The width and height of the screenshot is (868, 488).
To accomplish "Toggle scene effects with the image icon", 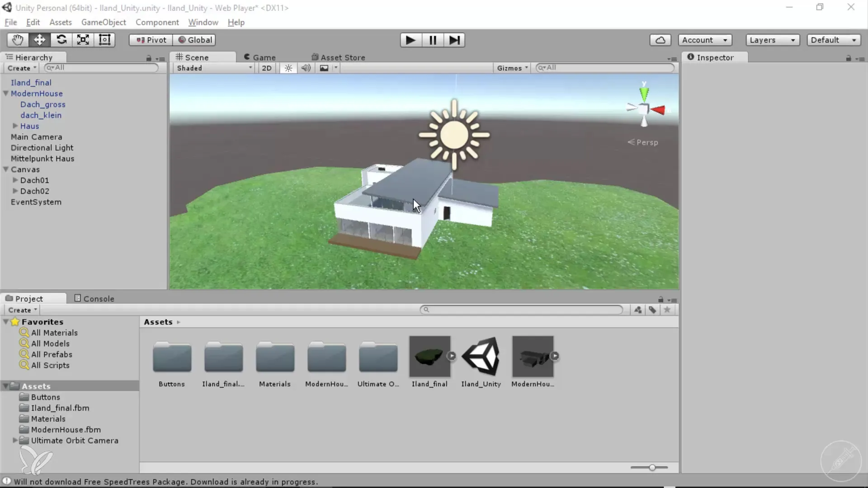I will pos(324,68).
